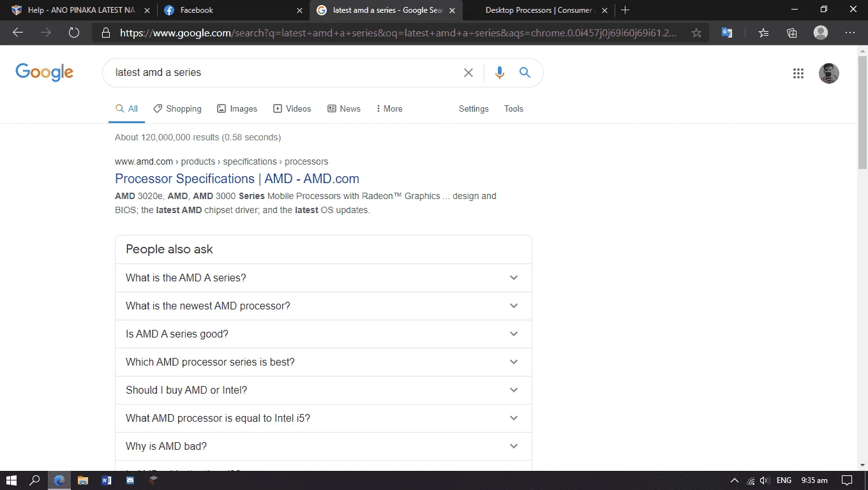Select the All results tab
The image size is (868, 490).
(x=126, y=109)
